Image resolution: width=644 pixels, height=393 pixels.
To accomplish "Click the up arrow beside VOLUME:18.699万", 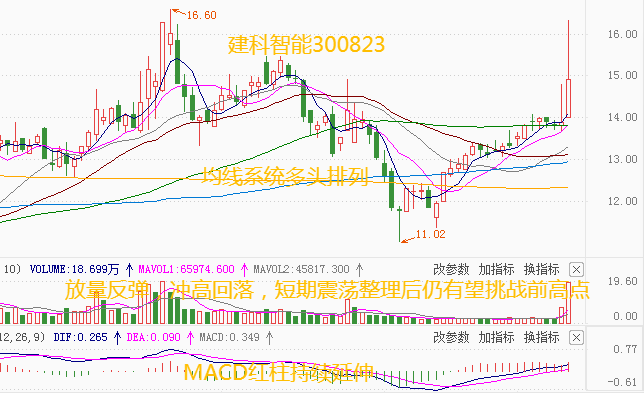I will point(129,270).
